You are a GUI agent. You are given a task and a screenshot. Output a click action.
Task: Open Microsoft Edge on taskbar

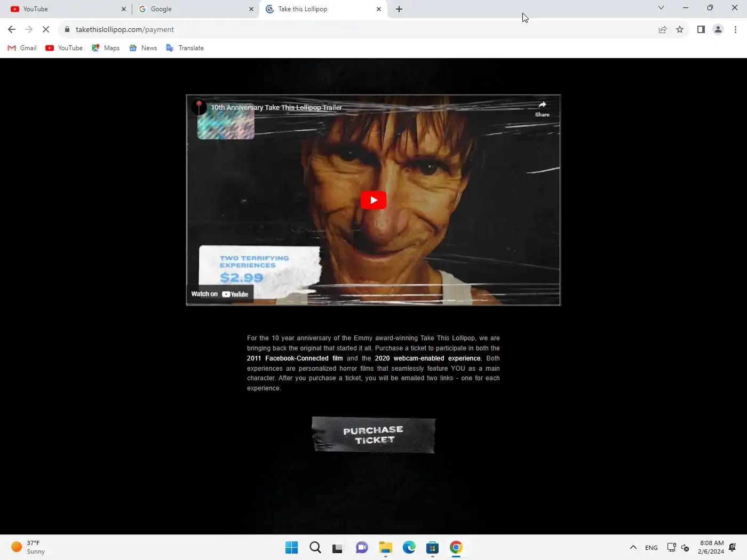[409, 548]
